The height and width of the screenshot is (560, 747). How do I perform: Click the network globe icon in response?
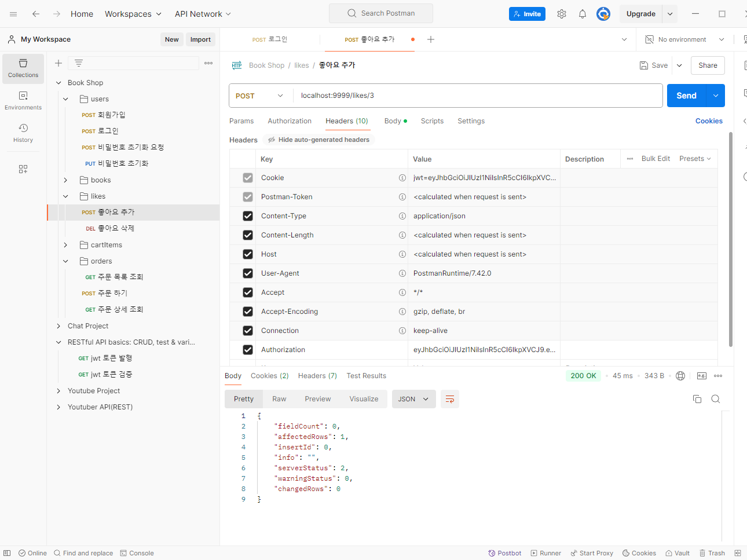click(680, 376)
